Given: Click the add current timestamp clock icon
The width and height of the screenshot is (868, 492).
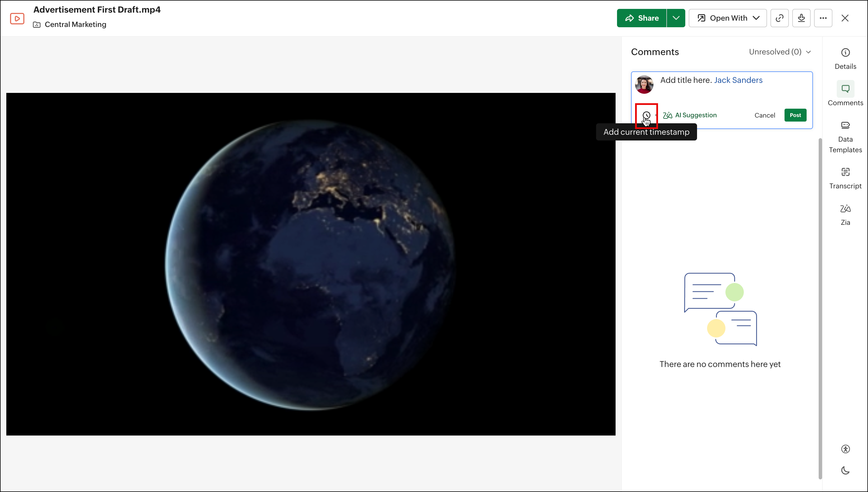Looking at the screenshot, I should click(646, 115).
